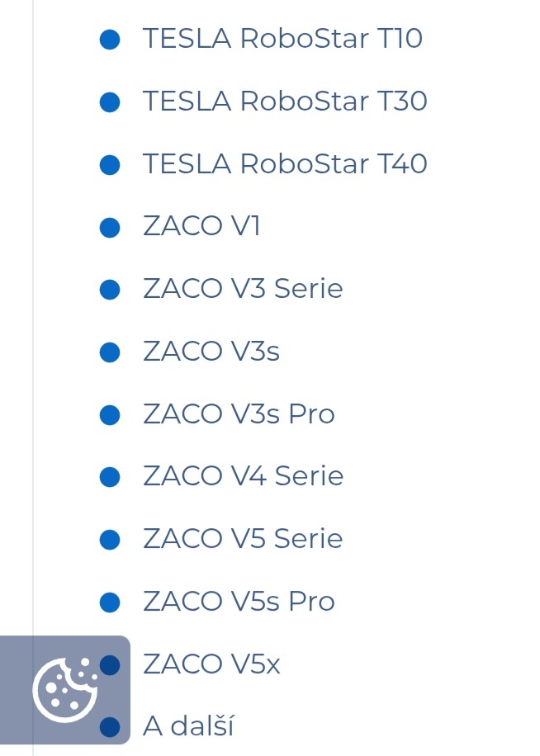The width and height of the screenshot is (540, 756).
Task: Click the bullet dot before ZACO V3s Pro
Action: tap(110, 414)
